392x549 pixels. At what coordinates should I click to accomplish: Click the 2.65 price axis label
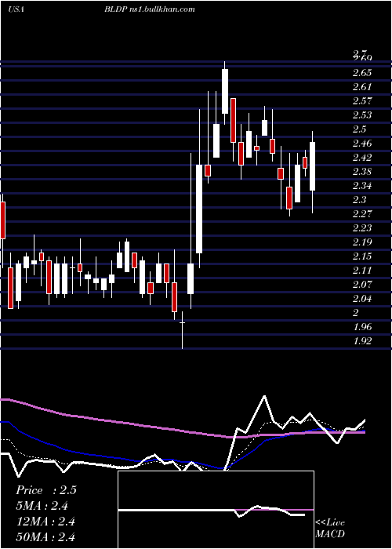[x=362, y=73]
